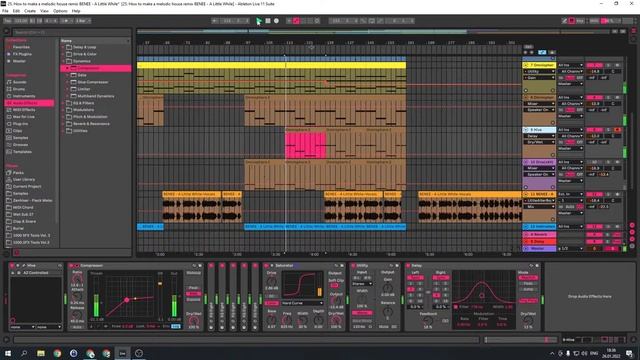Select Compressor Peak mode button
The height and width of the screenshot is (360, 640).
pyautogui.click(x=193, y=288)
